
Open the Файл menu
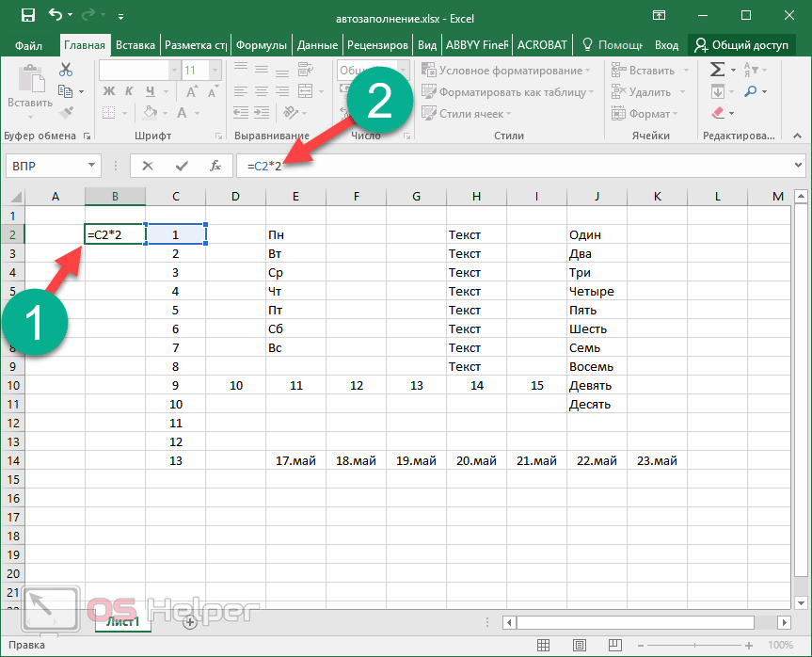tap(28, 45)
